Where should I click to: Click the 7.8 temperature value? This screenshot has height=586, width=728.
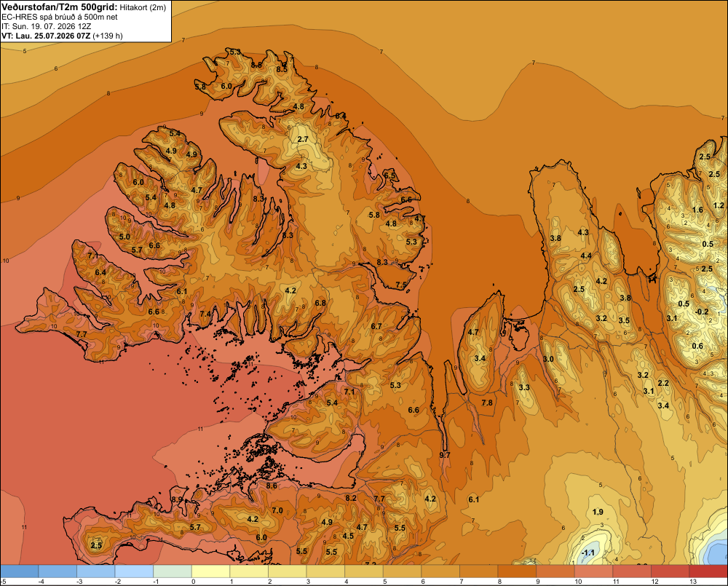(x=487, y=403)
